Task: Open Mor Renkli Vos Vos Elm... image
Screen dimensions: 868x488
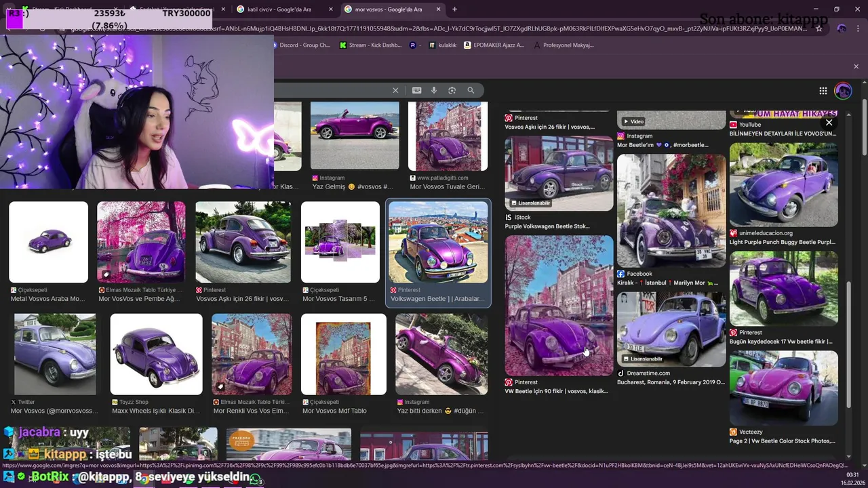Action: 252,354
